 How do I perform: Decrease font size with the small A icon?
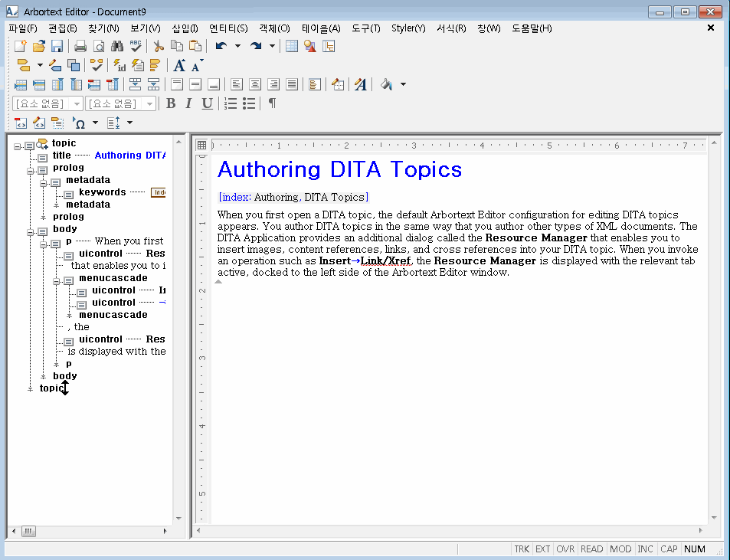(x=197, y=65)
